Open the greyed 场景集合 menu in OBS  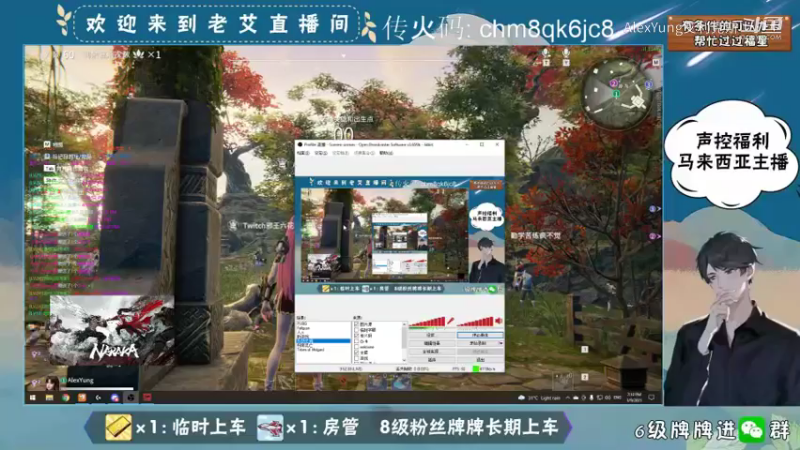(364, 153)
